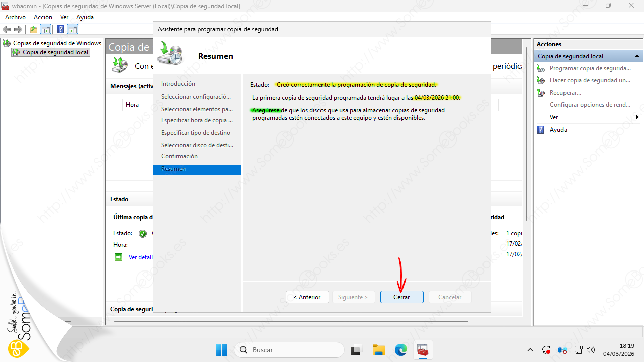Go back with the Anterior button
Screen dimensions: 644x362
point(307,297)
